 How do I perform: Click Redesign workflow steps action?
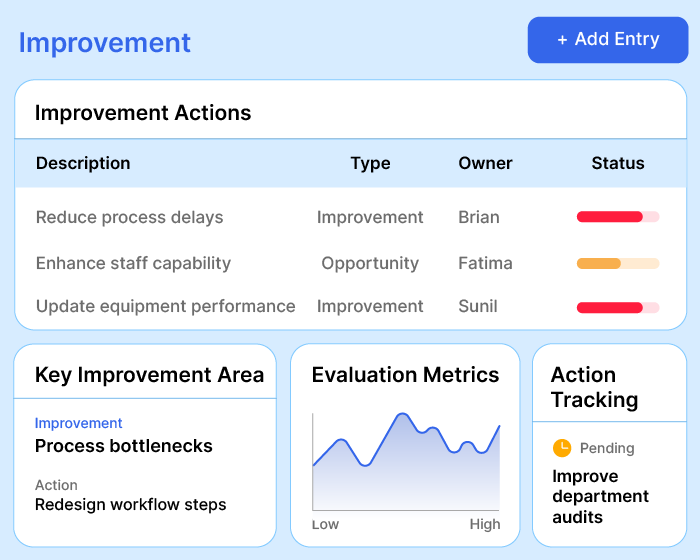pyautogui.click(x=130, y=504)
